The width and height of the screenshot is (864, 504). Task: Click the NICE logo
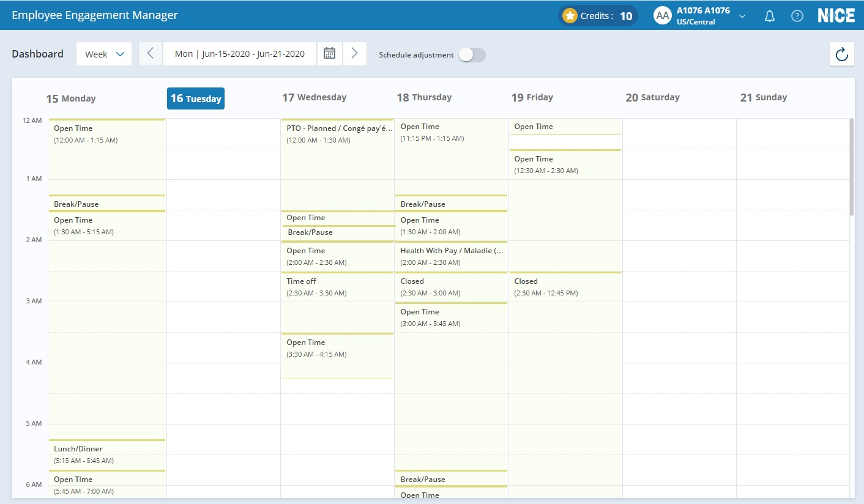point(836,16)
